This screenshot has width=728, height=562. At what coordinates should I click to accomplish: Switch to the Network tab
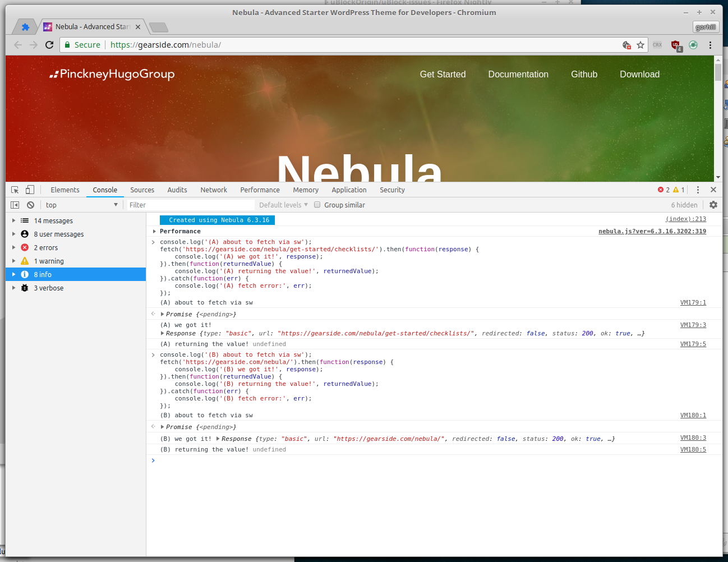[x=214, y=190]
